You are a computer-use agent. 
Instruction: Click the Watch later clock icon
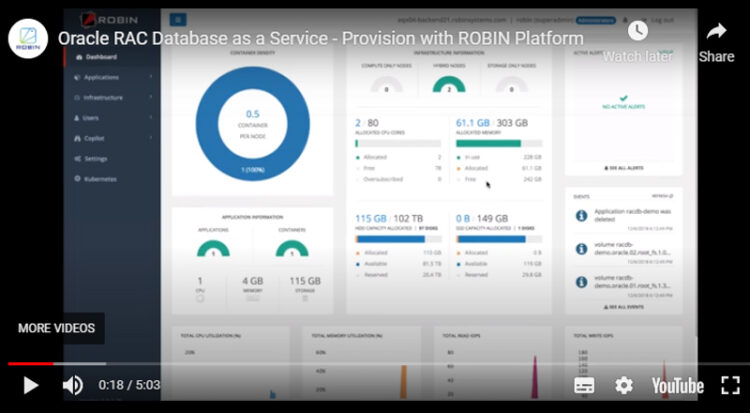pyautogui.click(x=638, y=32)
